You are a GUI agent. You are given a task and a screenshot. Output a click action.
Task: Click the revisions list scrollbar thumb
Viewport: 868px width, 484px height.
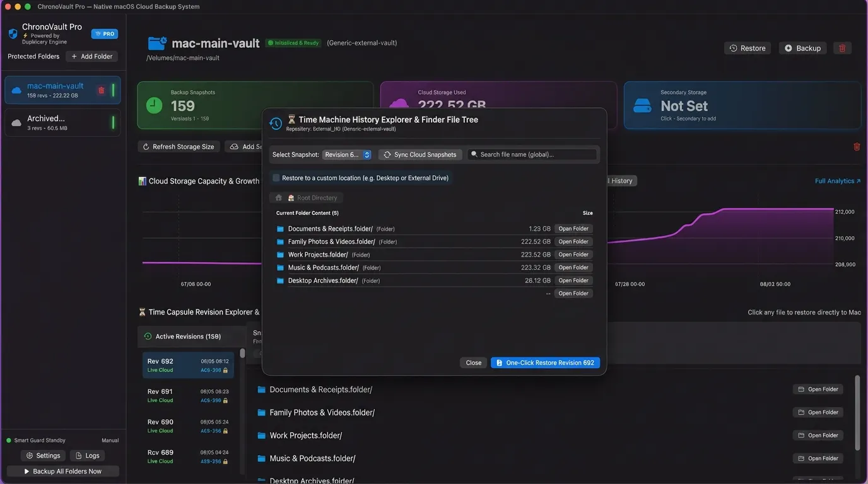242,354
